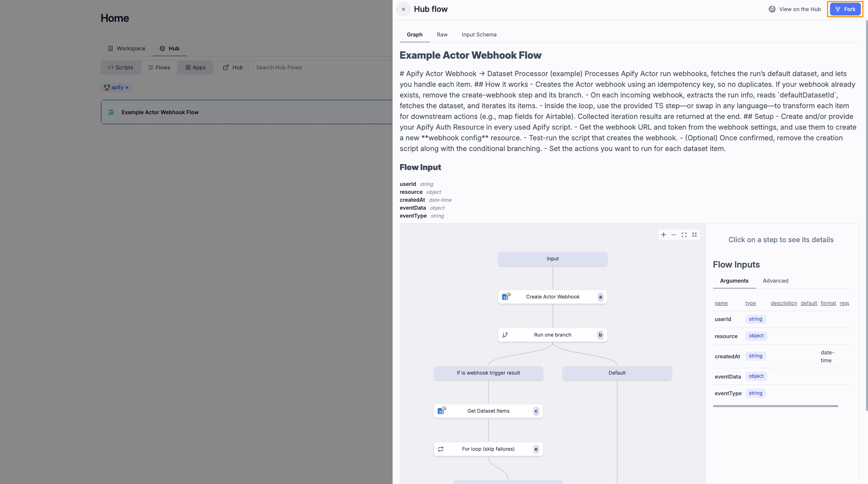Select the branch icon on Run one branch step
The image size is (868, 484).
pyautogui.click(x=505, y=334)
